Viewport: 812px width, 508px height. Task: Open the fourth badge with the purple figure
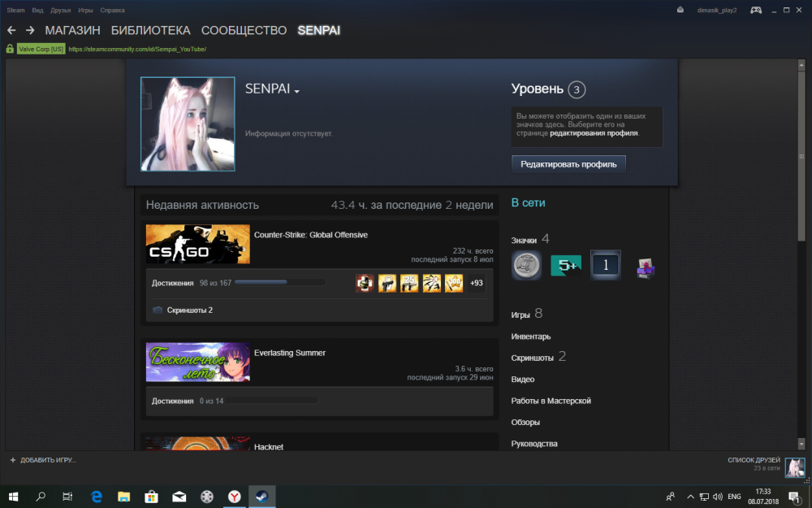[646, 267]
